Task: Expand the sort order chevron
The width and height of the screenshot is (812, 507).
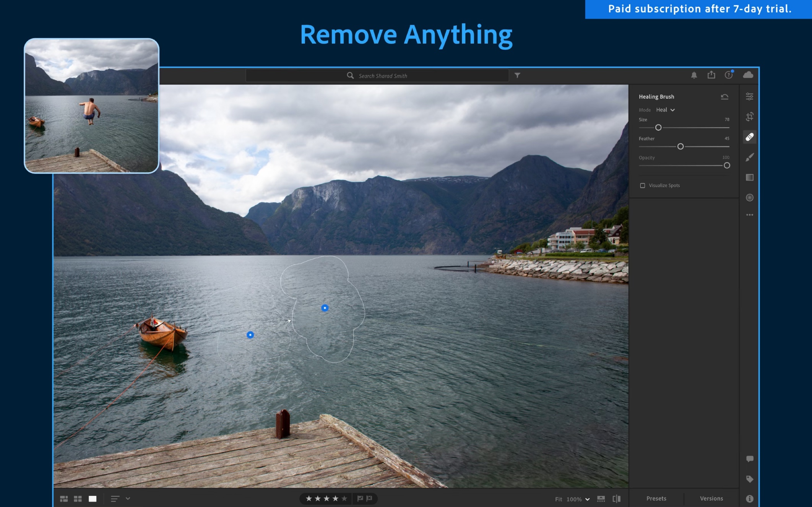Action: click(x=128, y=499)
